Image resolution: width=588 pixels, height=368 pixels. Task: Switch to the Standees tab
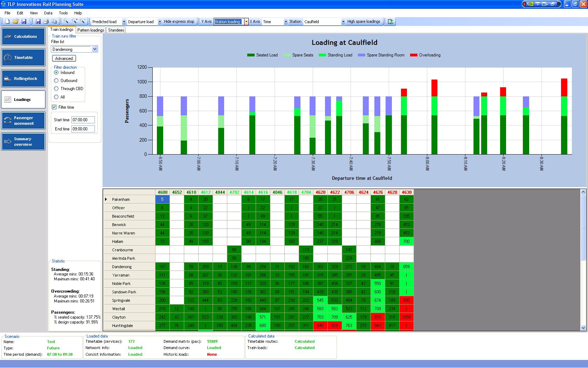(x=116, y=30)
